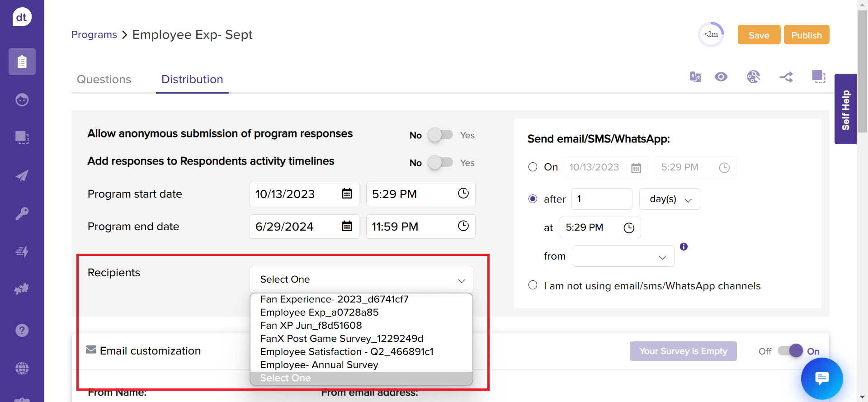The height and width of the screenshot is (402, 868).
Task: Open the survey preview eye icon
Action: point(721,77)
